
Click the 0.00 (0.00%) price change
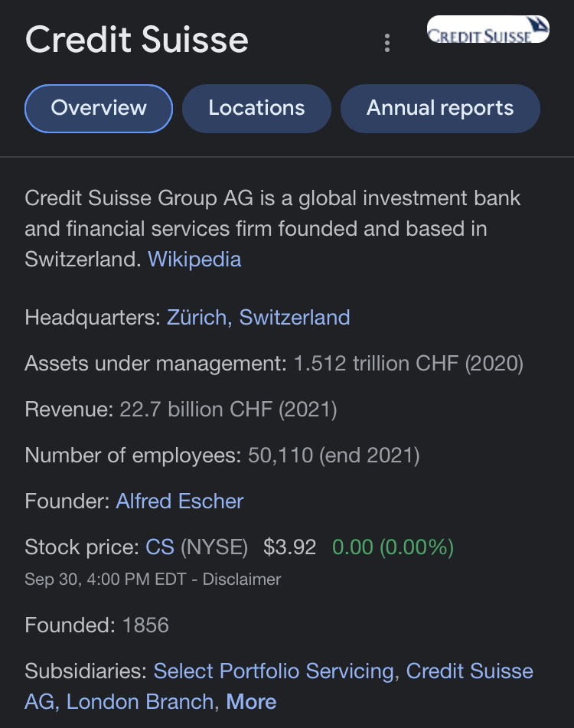point(393,547)
